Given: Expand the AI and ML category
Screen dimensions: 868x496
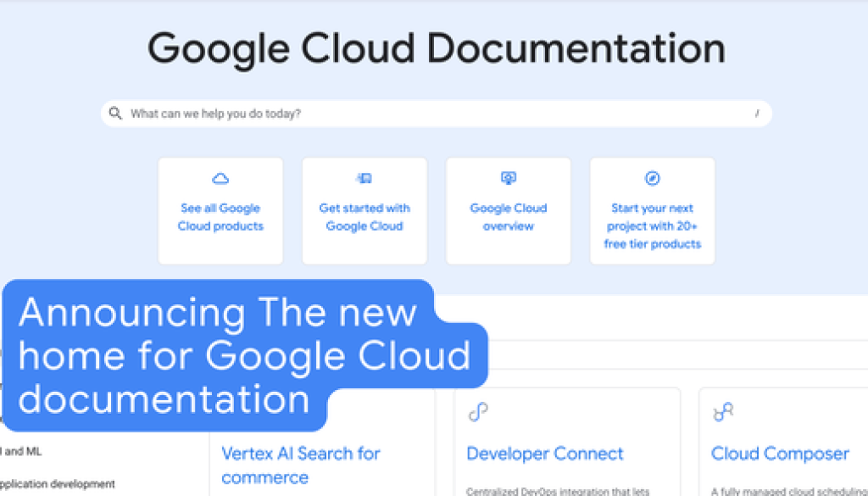Looking at the screenshot, I should [19, 452].
